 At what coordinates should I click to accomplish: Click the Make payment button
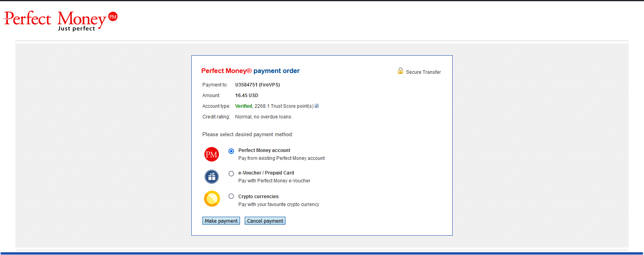(221, 221)
